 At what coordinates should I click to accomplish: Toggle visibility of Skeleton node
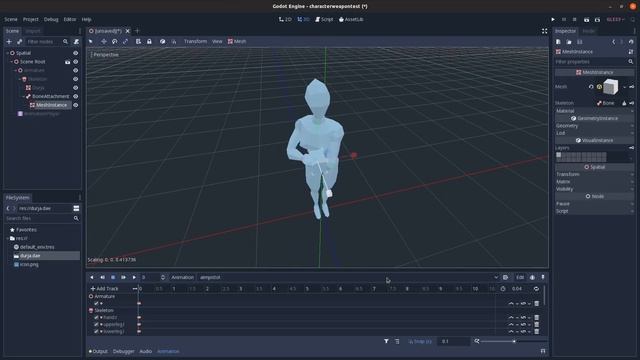(x=76, y=79)
